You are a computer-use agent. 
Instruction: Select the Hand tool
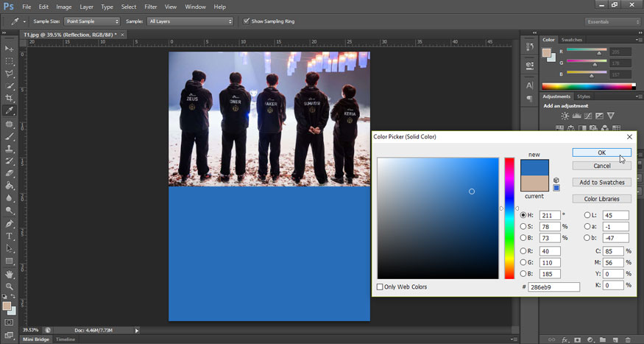10,274
